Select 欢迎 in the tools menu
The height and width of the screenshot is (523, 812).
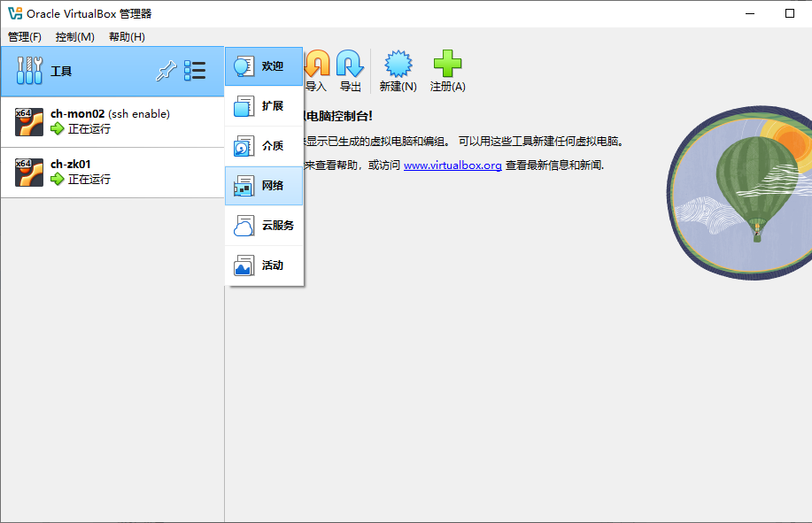point(264,66)
